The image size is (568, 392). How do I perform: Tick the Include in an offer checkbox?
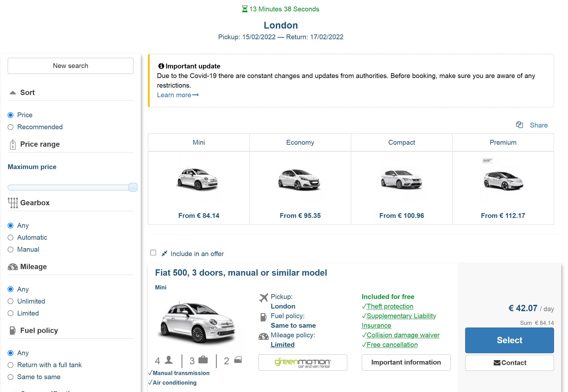pyautogui.click(x=153, y=253)
